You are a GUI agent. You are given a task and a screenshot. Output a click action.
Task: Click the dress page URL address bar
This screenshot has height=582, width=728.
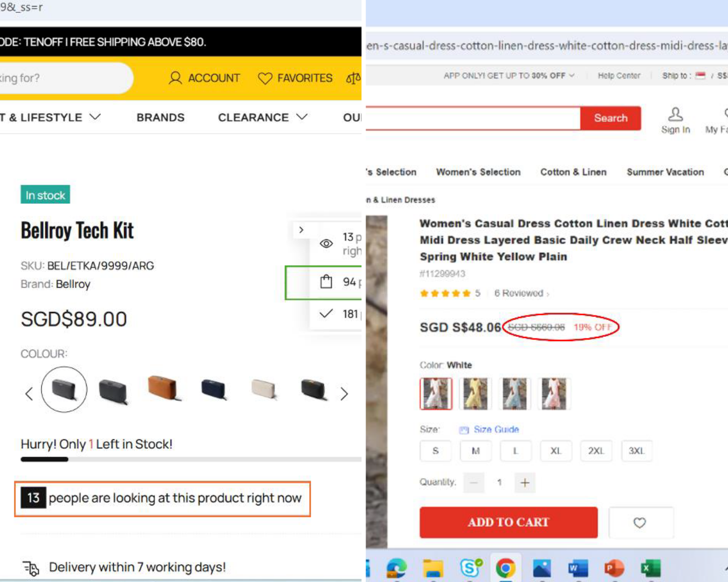click(x=547, y=46)
